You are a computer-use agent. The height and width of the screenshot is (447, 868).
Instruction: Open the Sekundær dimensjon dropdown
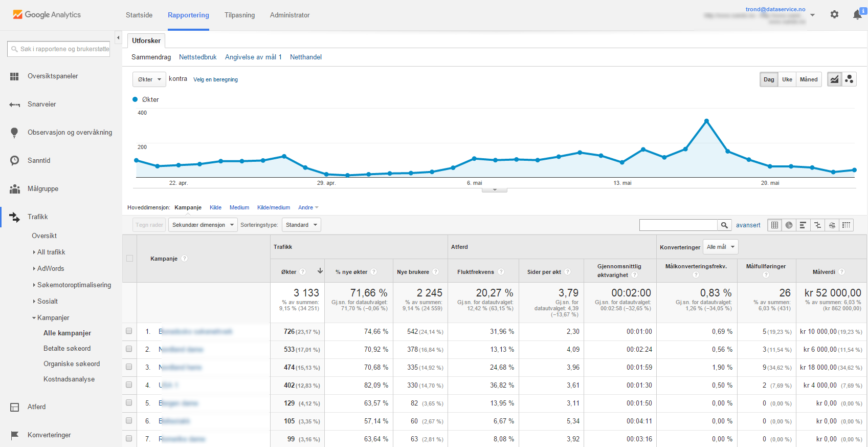(203, 225)
